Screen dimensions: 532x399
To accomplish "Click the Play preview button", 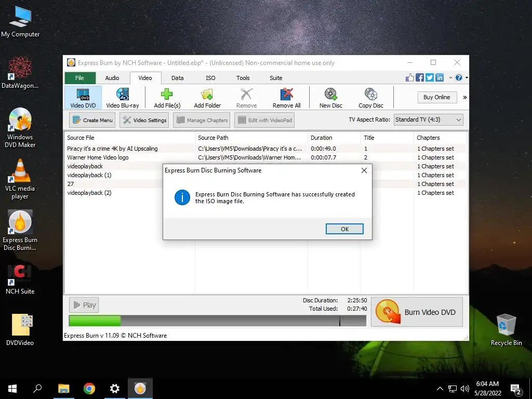I will click(85, 305).
